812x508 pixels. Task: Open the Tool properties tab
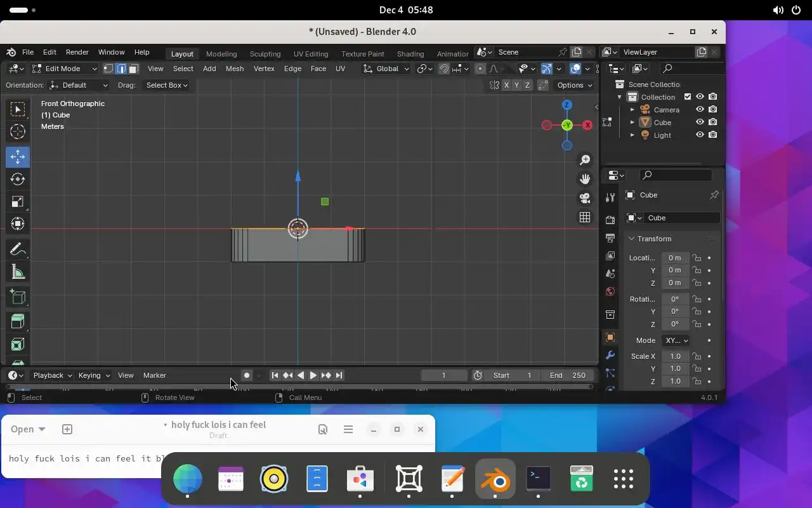610,197
